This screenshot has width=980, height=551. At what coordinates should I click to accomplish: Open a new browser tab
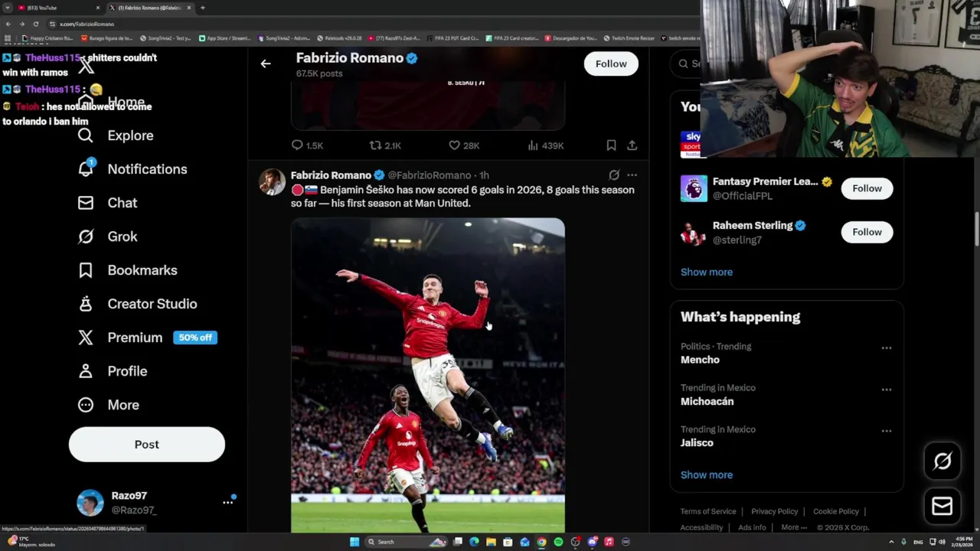click(202, 8)
